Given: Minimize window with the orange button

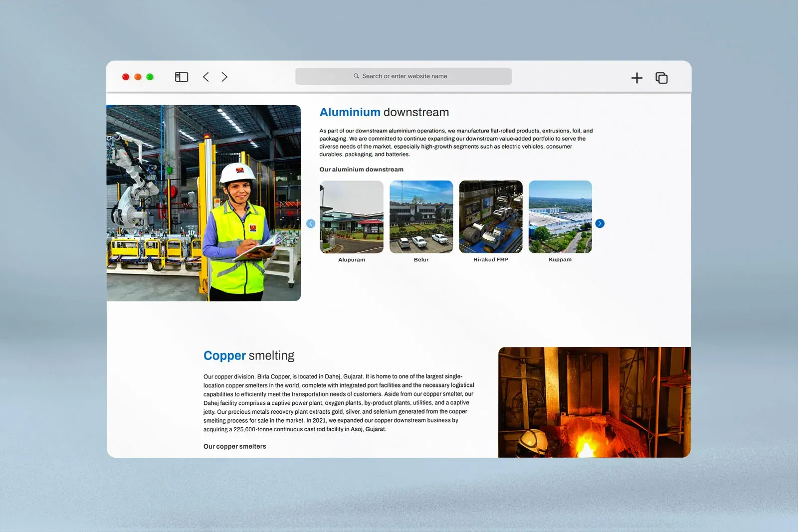Looking at the screenshot, I should (x=138, y=77).
